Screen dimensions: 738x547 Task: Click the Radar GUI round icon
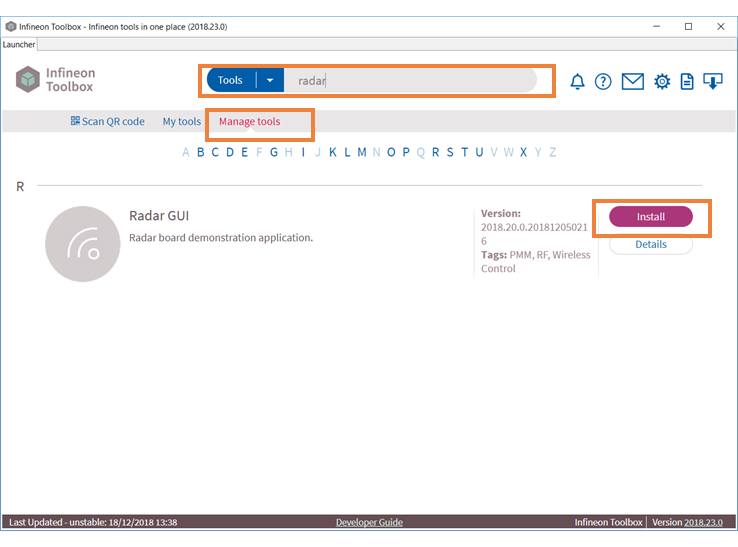pyautogui.click(x=83, y=244)
